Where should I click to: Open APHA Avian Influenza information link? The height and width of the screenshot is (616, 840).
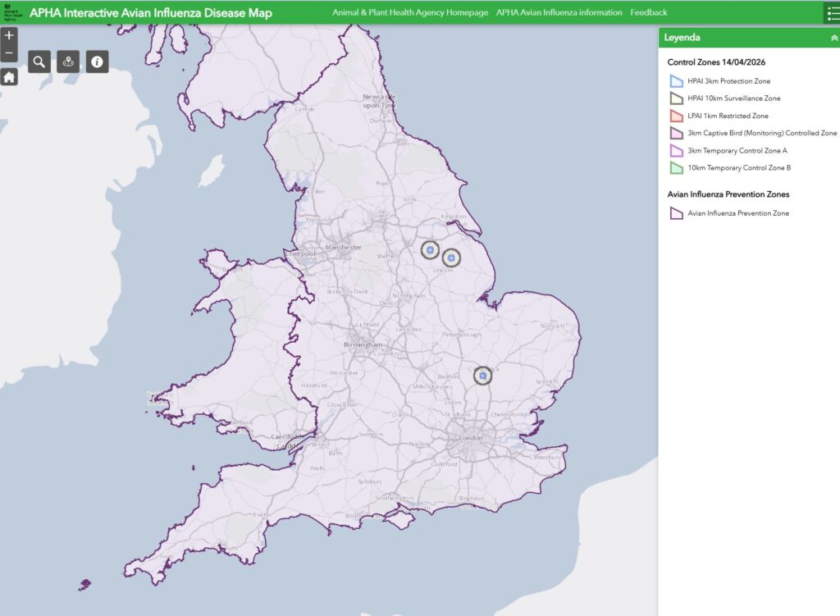tap(559, 12)
